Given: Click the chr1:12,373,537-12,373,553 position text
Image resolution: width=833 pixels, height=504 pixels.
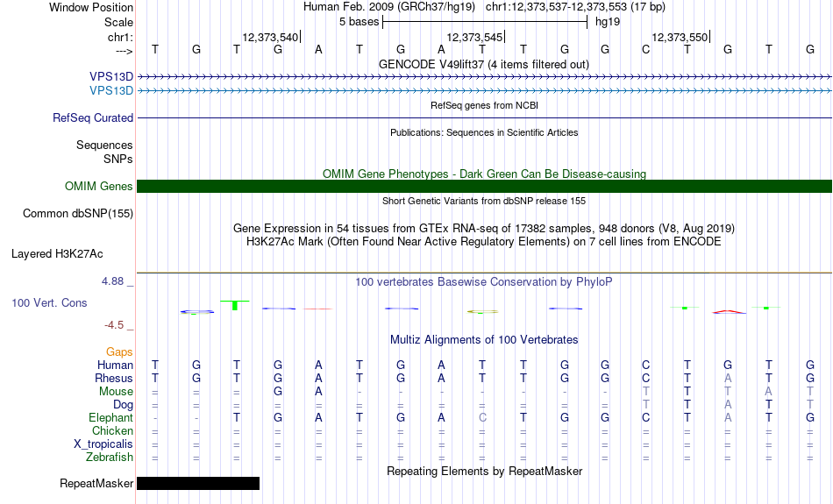Looking at the screenshot, I should 575,7.
